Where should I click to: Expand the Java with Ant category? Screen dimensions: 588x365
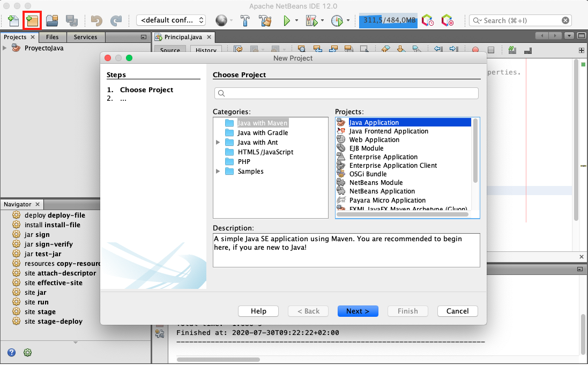pos(218,143)
